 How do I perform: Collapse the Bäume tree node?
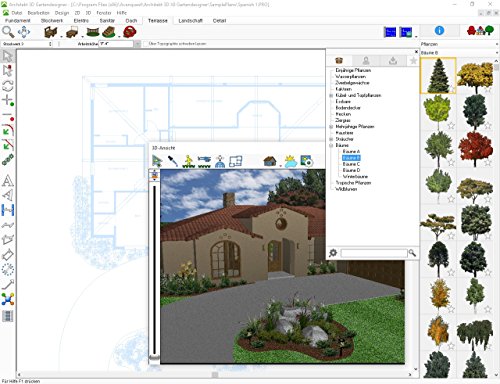[x=331, y=145]
